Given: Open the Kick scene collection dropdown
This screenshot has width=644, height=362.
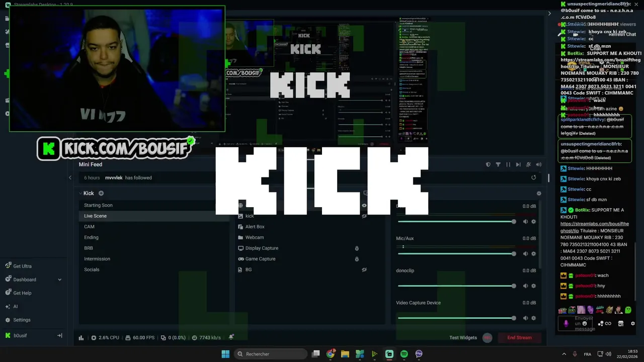Looking at the screenshot, I should pos(89,193).
